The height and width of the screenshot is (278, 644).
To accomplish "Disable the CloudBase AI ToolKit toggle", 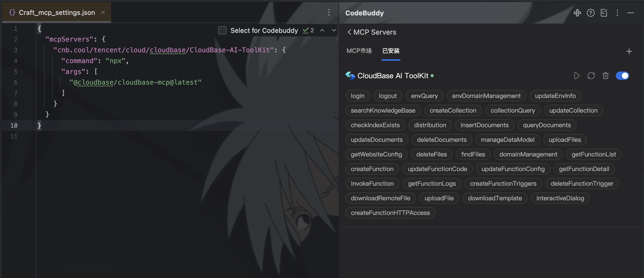I will [622, 76].
